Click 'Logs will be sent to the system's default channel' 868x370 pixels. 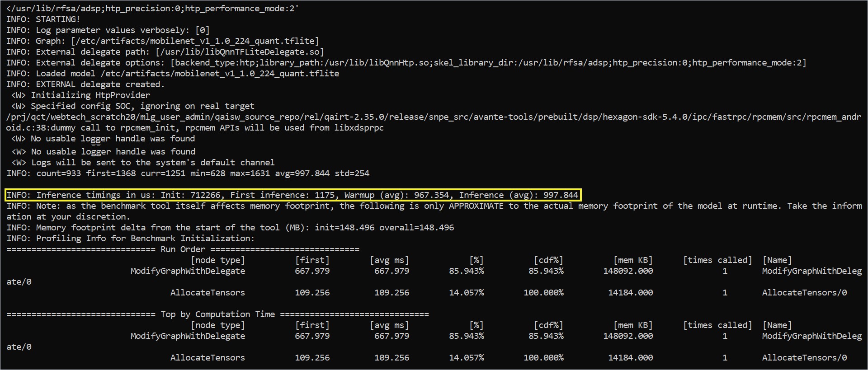click(x=143, y=163)
